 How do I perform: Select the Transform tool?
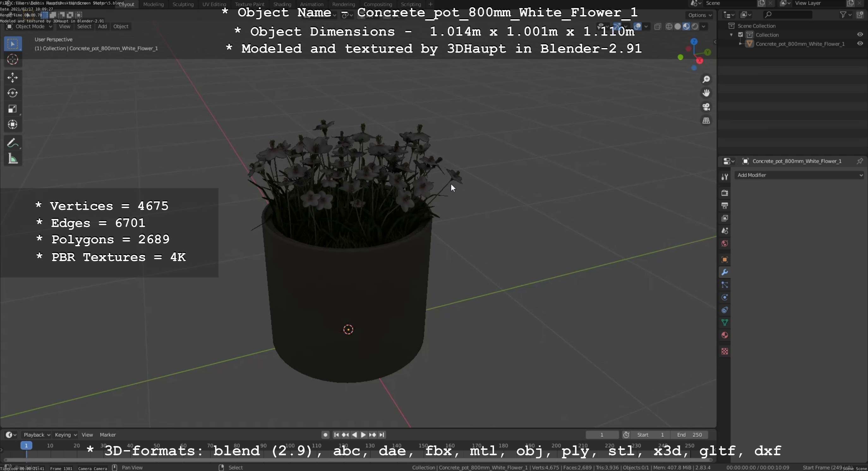pos(13,125)
